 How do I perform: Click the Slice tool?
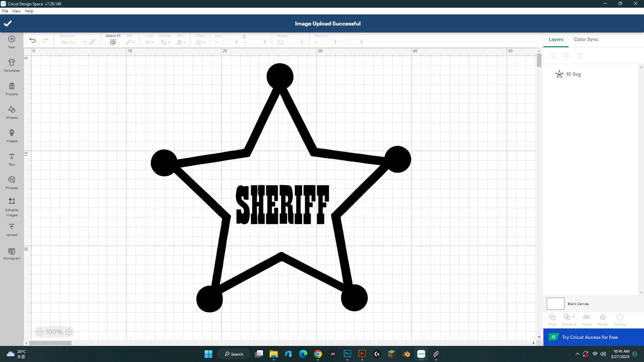(552, 319)
